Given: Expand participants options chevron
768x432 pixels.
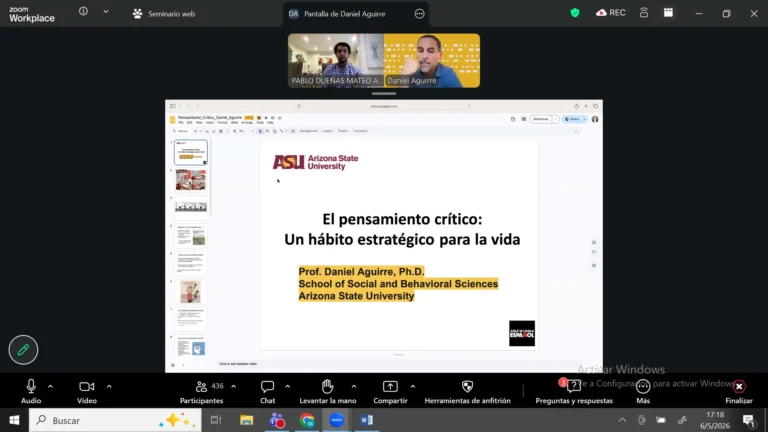Looking at the screenshot, I should click(234, 386).
